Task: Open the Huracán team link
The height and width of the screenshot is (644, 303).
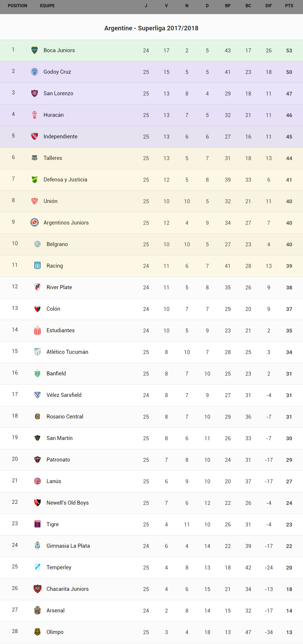Action: tap(54, 115)
